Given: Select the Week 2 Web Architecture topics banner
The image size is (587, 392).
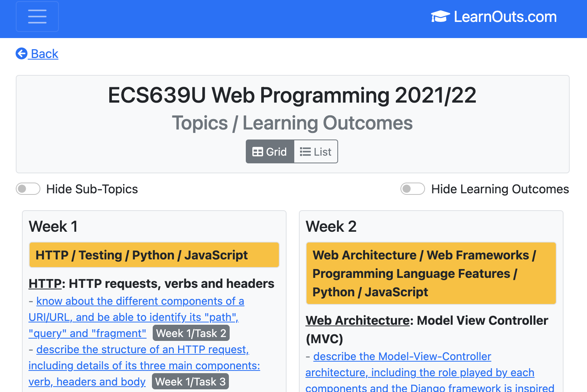Looking at the screenshot, I should point(431,273).
